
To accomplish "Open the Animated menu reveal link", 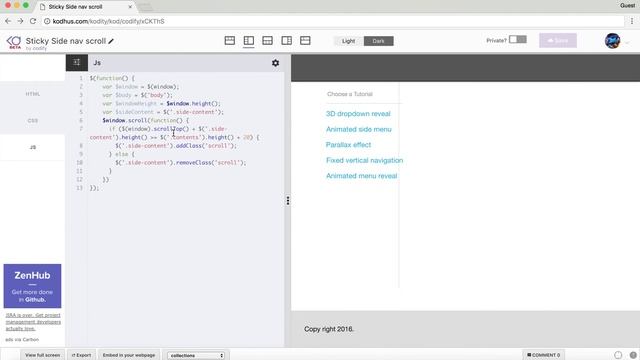I will pyautogui.click(x=361, y=176).
